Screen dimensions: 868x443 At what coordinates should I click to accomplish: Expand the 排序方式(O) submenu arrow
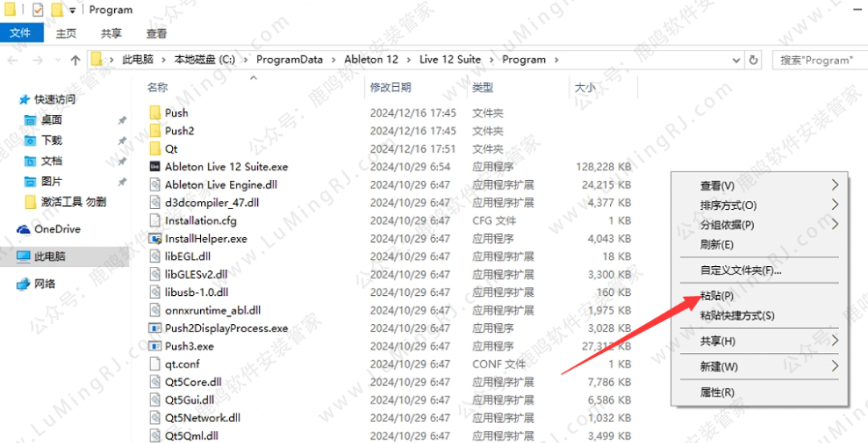coord(834,205)
